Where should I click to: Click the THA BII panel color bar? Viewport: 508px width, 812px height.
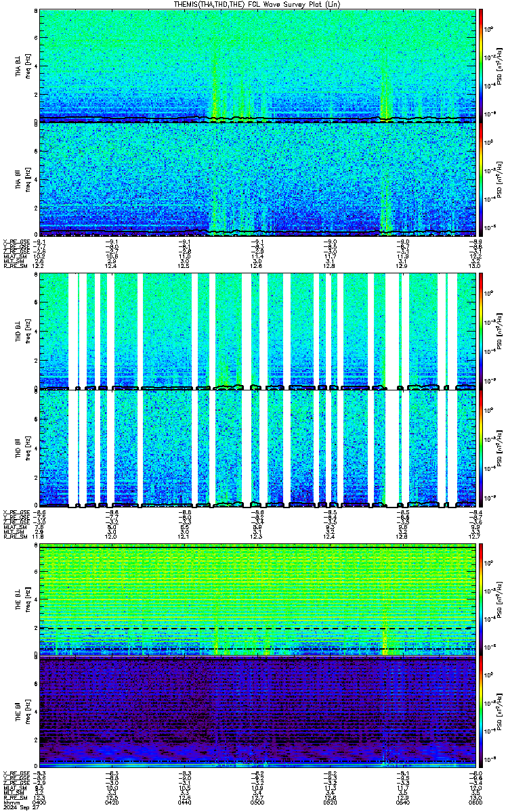[480, 179]
